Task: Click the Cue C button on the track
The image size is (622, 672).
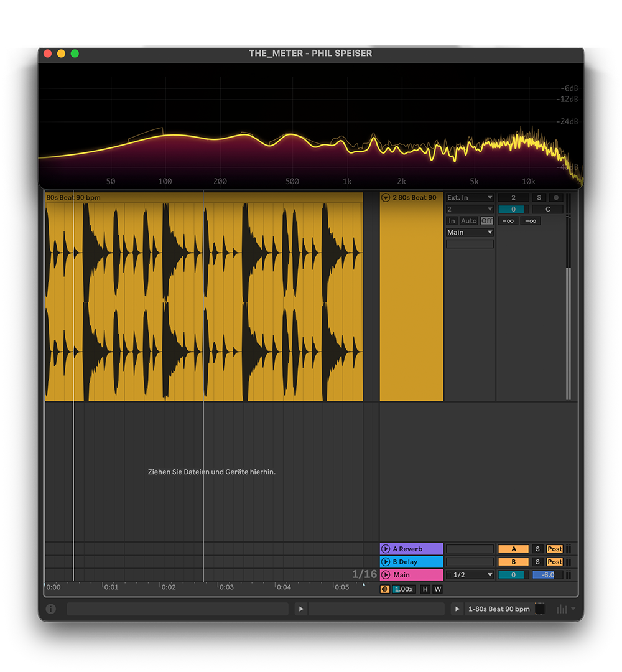Action: (x=548, y=209)
